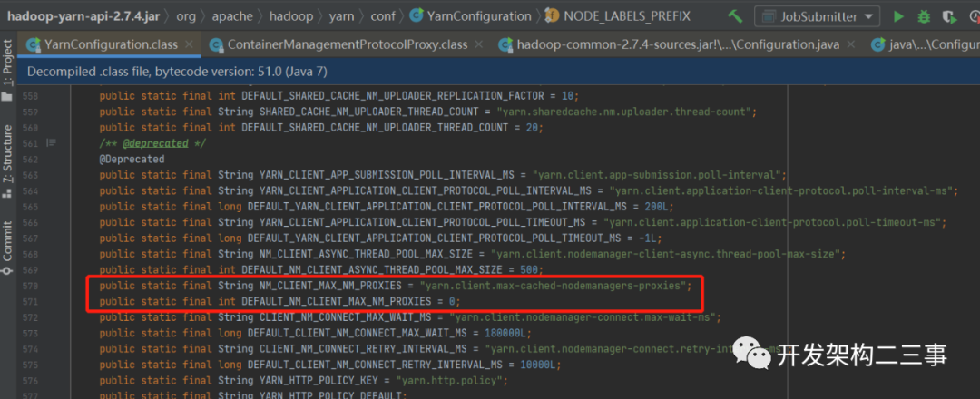Click NM_CLIENT_MAX_NM_PROXIES on line 570

point(332,286)
